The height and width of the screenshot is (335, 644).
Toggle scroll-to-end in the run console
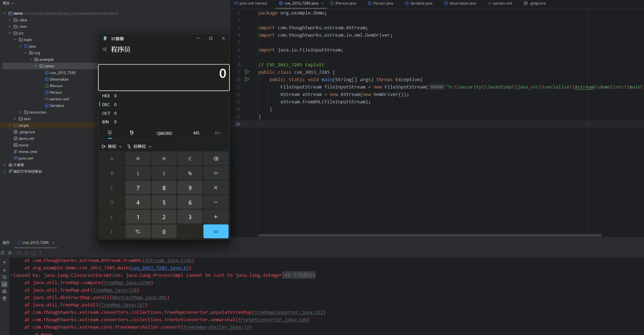(x=4, y=284)
